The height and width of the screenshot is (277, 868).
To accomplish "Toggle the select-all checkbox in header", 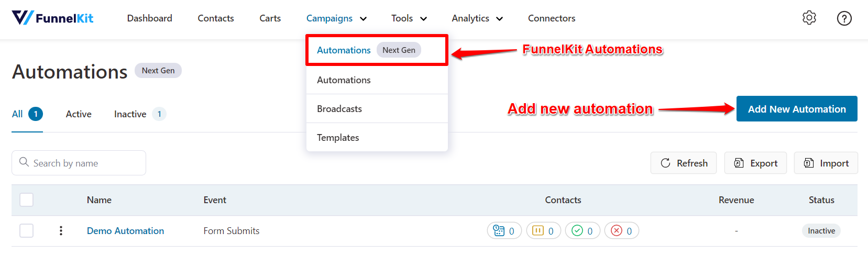I will coord(26,200).
